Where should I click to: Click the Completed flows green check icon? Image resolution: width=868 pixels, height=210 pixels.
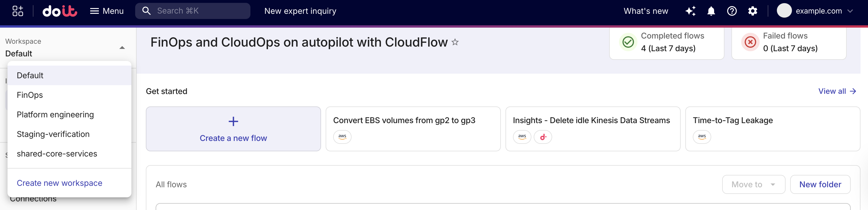click(x=628, y=42)
